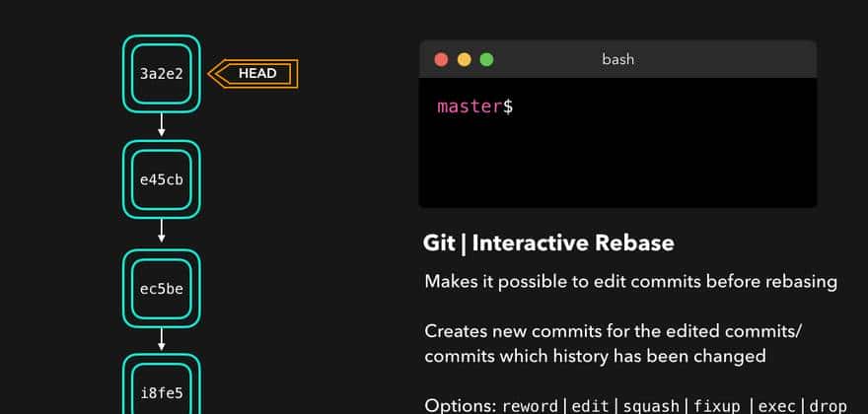Image resolution: width=868 pixels, height=414 pixels.
Task: Select the e45cb commit node
Action: pyautogui.click(x=162, y=179)
